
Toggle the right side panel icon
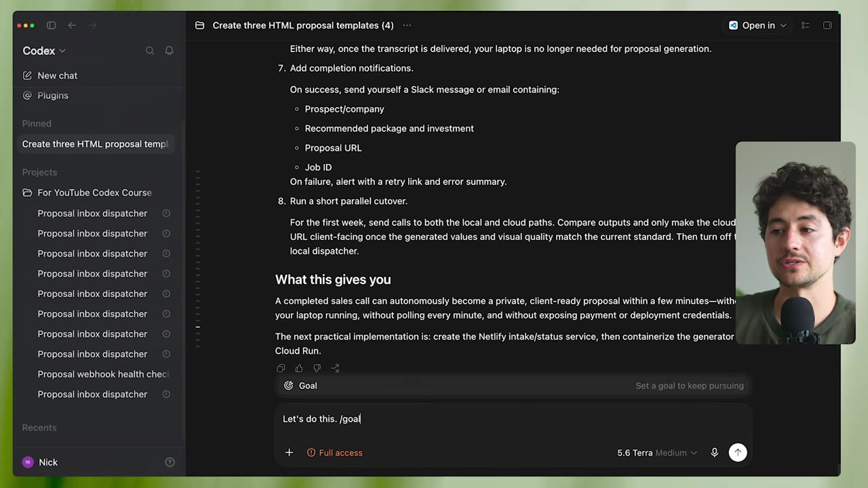pyautogui.click(x=827, y=25)
